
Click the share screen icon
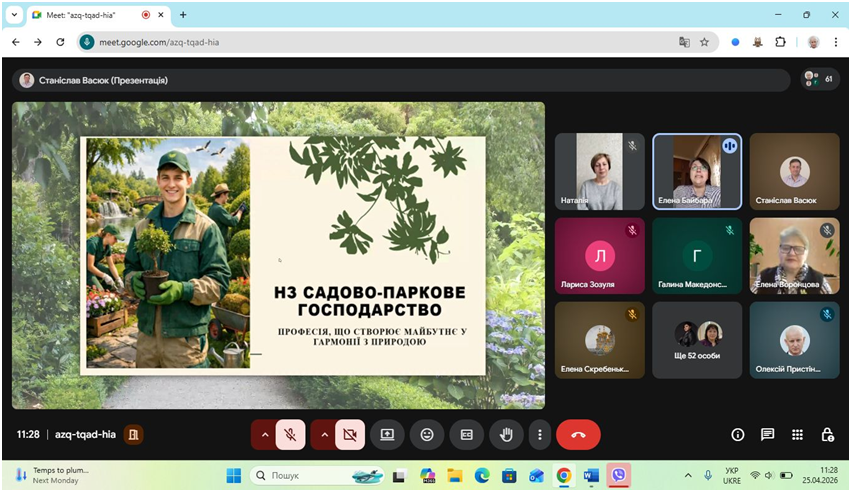point(388,435)
